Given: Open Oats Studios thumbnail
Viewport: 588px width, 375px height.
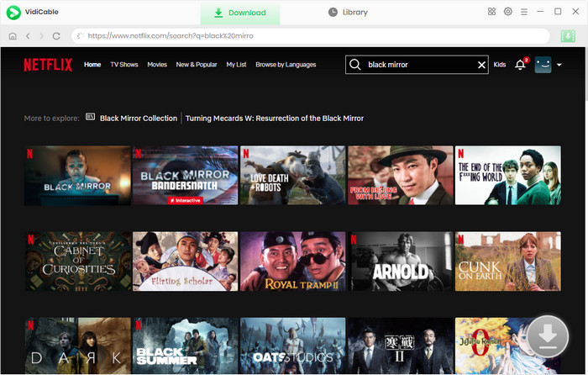Looking at the screenshot, I should click(x=293, y=346).
